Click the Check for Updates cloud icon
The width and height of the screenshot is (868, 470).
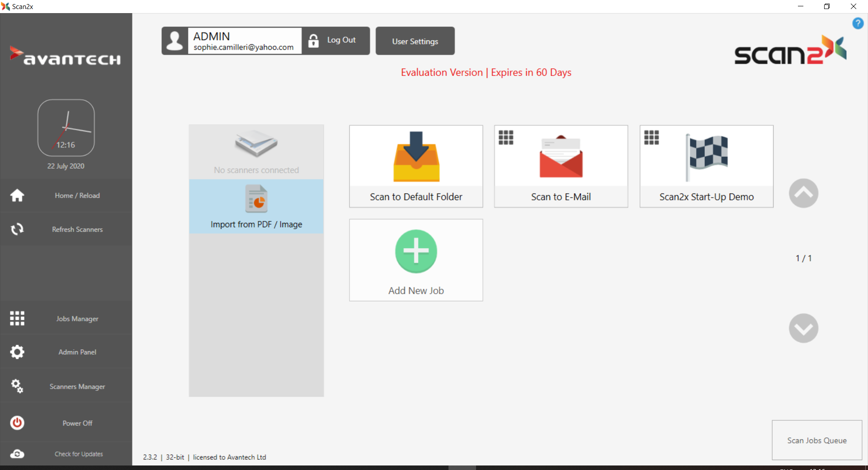[17, 454]
